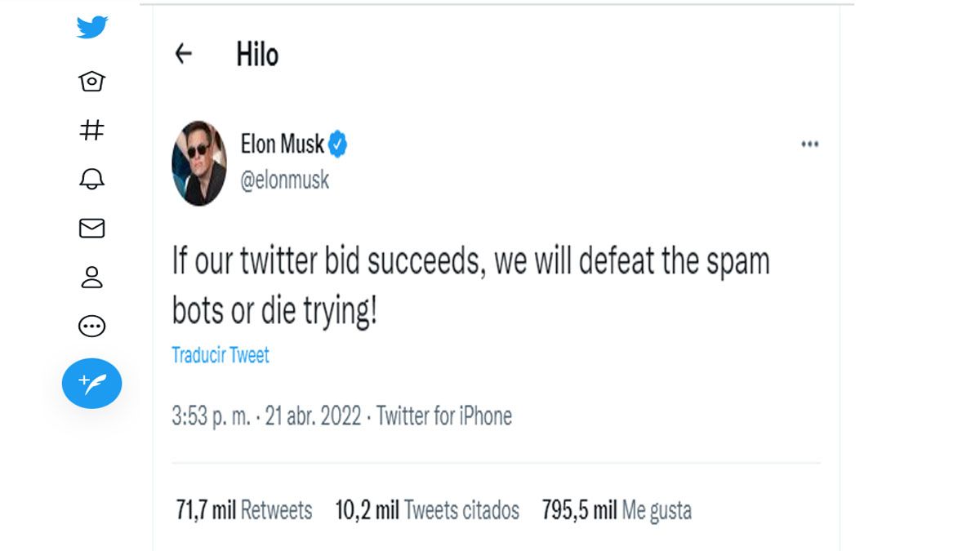This screenshot has width=980, height=551.
Task: Click the Twitter for iPhone source label
Action: 443,416
